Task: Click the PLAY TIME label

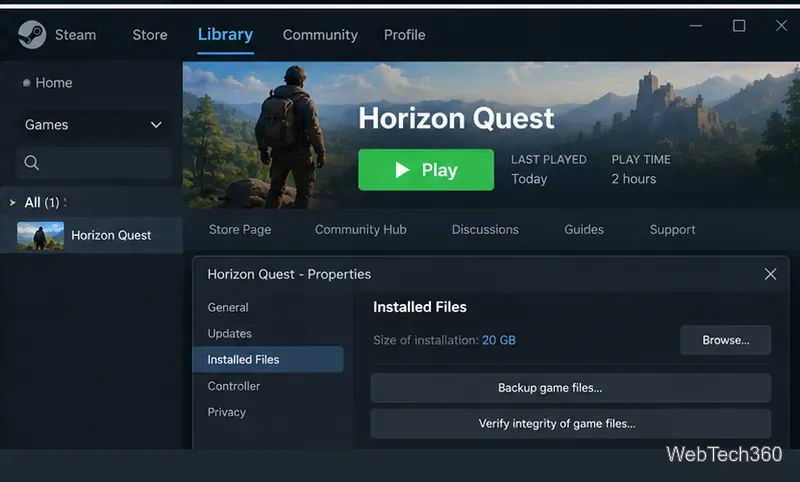Action: [641, 160]
